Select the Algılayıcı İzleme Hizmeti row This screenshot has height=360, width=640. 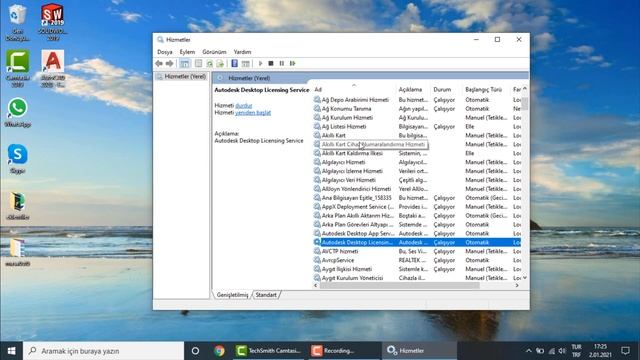click(416, 171)
